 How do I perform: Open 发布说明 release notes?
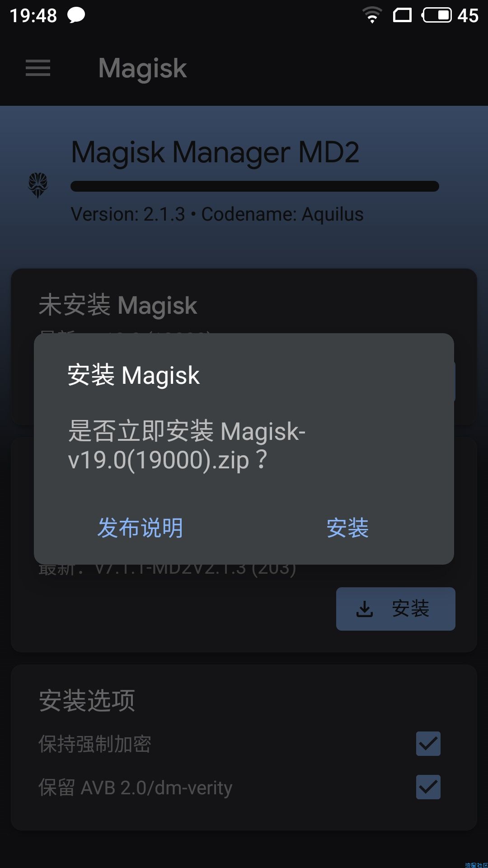140,528
